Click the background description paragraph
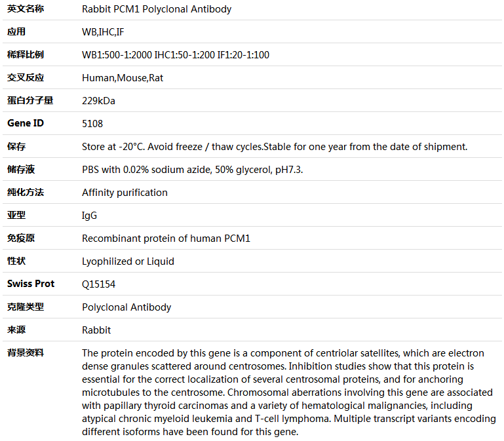Image resolution: width=504 pixels, height=441 pixels. 288,392
